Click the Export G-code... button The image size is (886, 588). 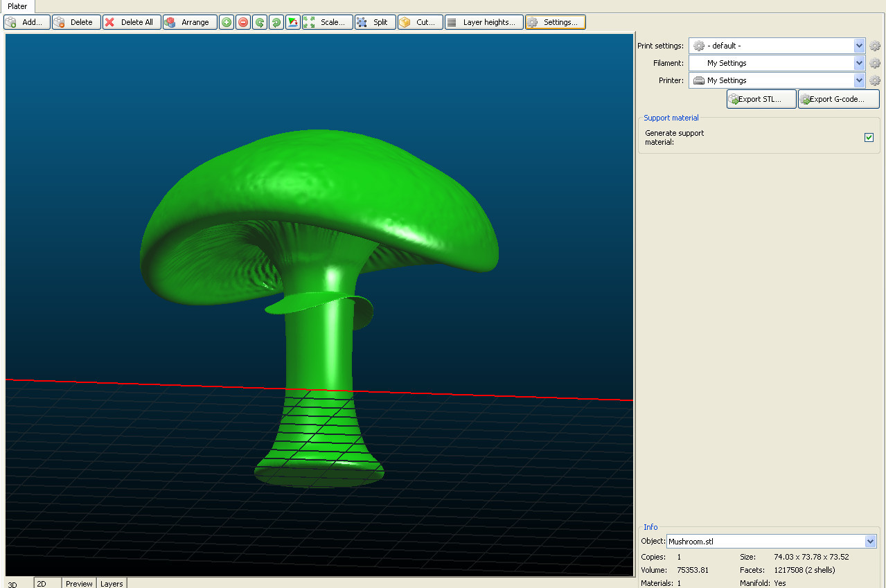[x=838, y=99]
